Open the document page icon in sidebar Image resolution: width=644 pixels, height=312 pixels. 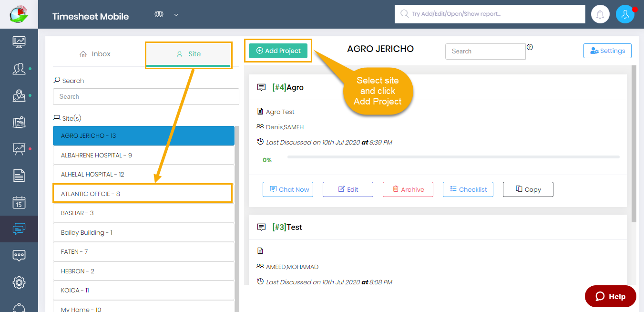pos(19,176)
